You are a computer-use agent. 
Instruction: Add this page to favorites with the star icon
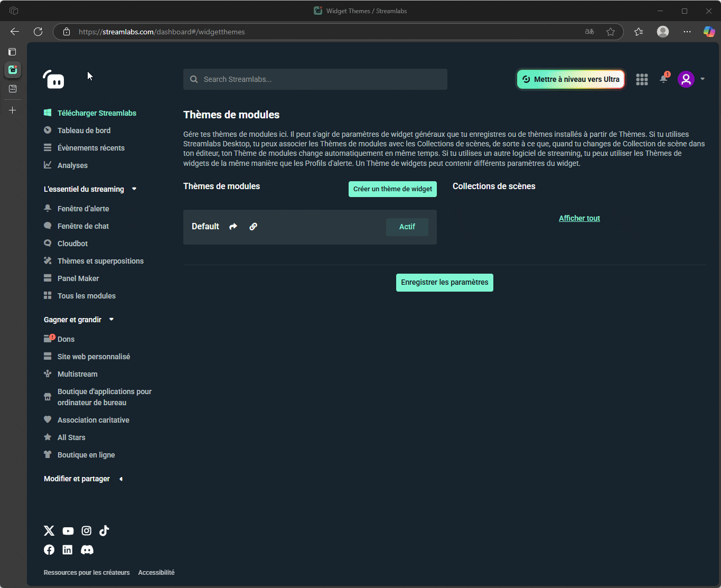[611, 32]
